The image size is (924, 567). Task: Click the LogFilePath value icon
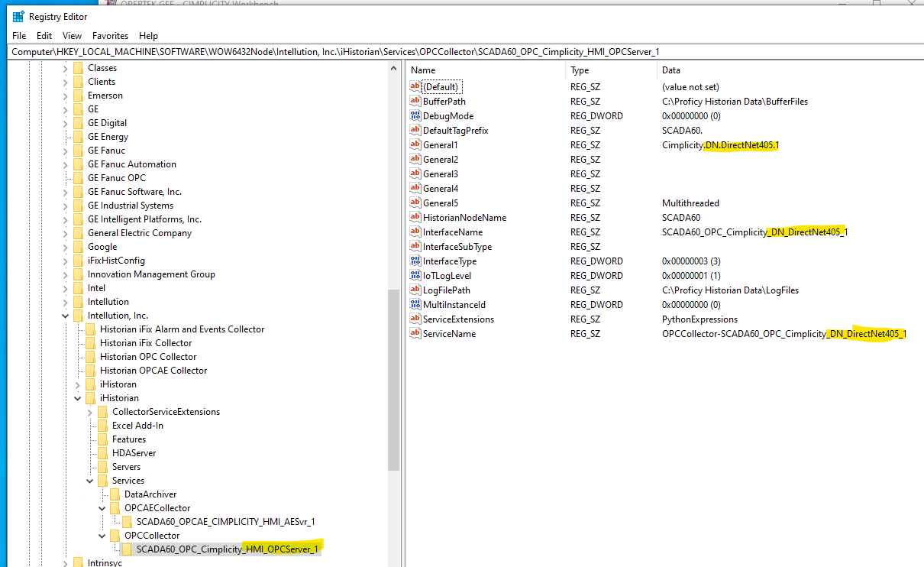pyautogui.click(x=415, y=290)
